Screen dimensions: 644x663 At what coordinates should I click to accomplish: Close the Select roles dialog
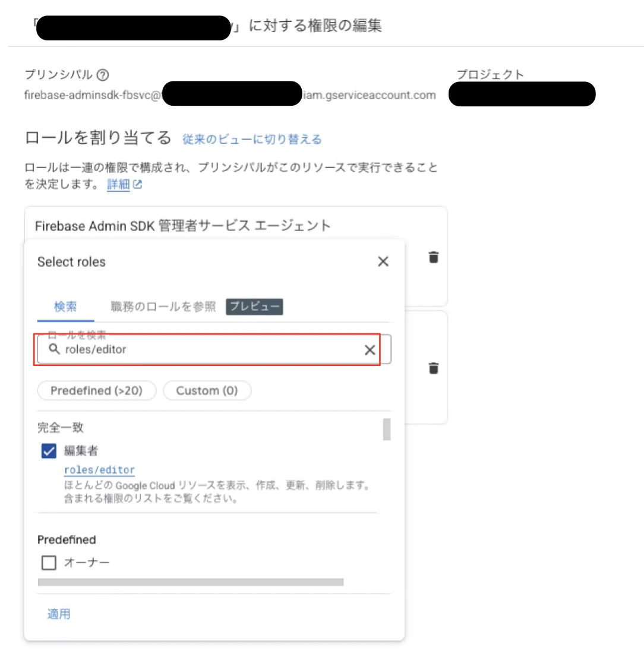(x=383, y=261)
